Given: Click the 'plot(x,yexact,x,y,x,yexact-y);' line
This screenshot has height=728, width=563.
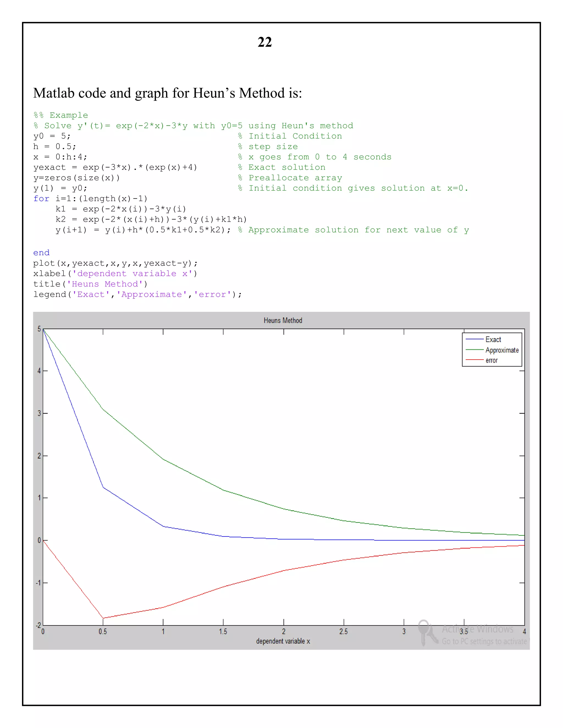Looking at the screenshot, I should [115, 263].
